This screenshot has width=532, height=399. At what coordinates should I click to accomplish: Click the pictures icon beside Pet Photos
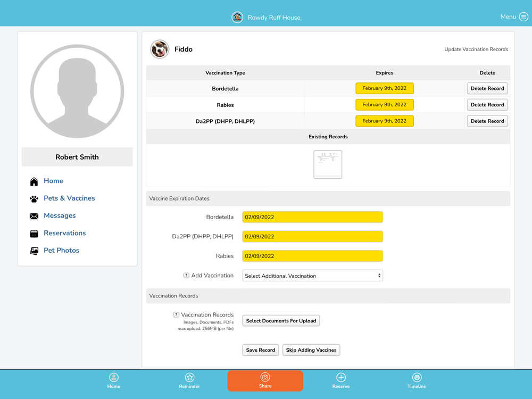pos(34,251)
